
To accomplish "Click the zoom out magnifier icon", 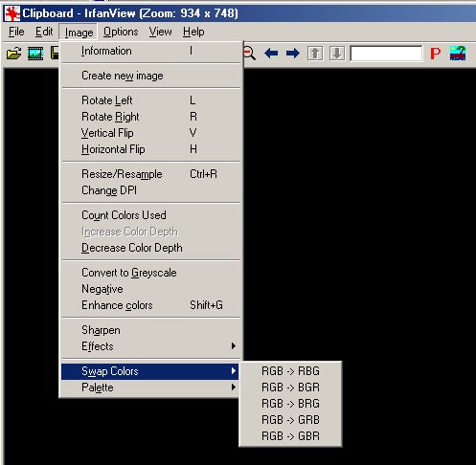I will [x=249, y=54].
